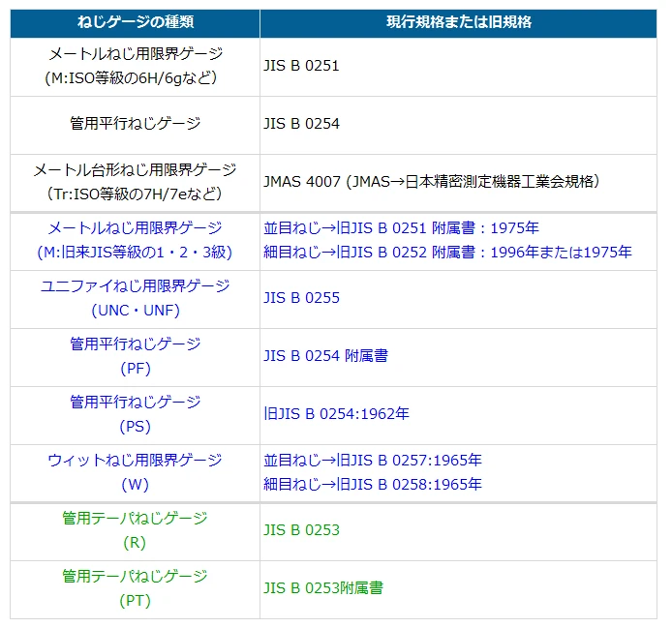
Task: Open the blue メートルねじ用限界ゲージ link
Action: tap(135, 228)
